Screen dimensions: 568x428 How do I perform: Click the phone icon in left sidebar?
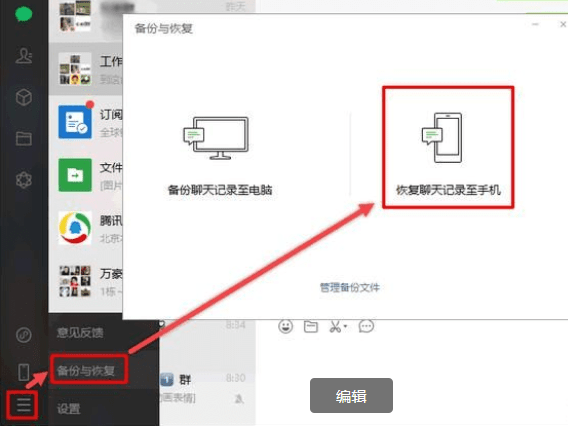pos(24,372)
